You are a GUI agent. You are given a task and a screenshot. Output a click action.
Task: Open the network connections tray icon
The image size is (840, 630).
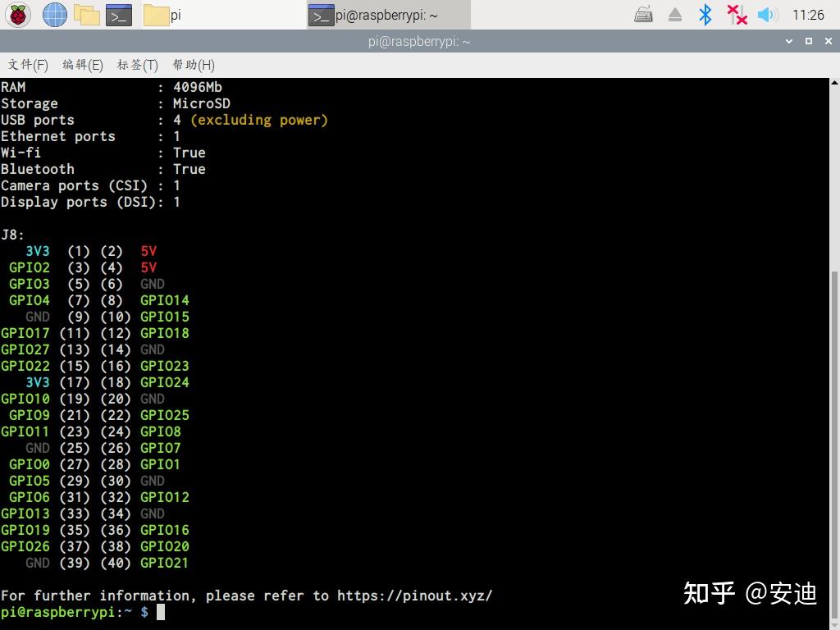(x=736, y=14)
